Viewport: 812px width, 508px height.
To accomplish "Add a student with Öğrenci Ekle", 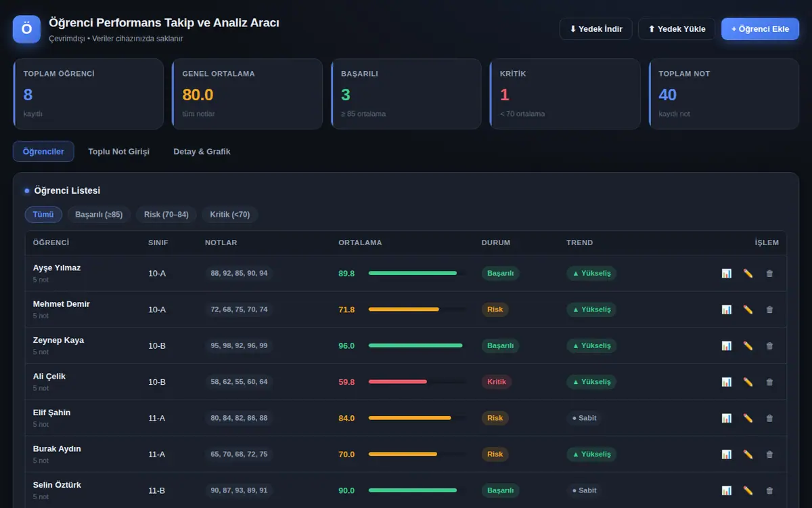I will point(760,29).
